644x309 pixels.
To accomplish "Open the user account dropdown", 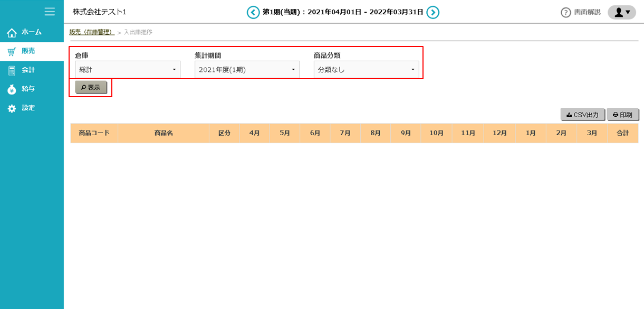I will [622, 12].
